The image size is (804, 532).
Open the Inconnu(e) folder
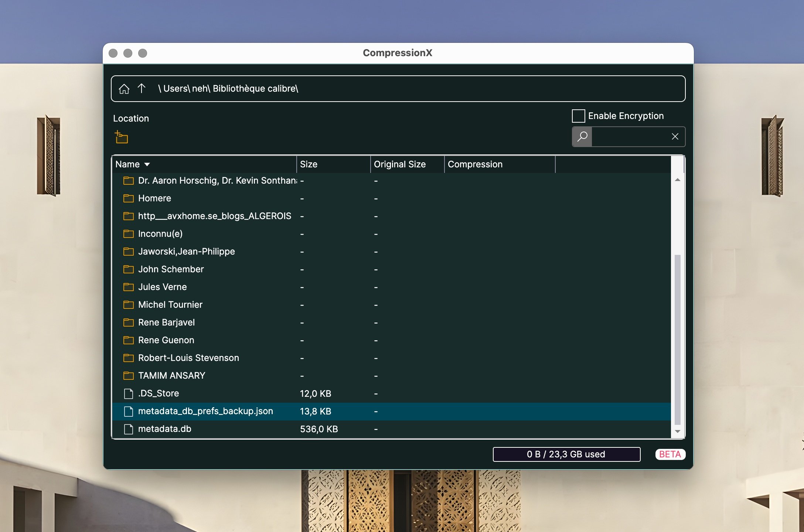[x=160, y=233]
